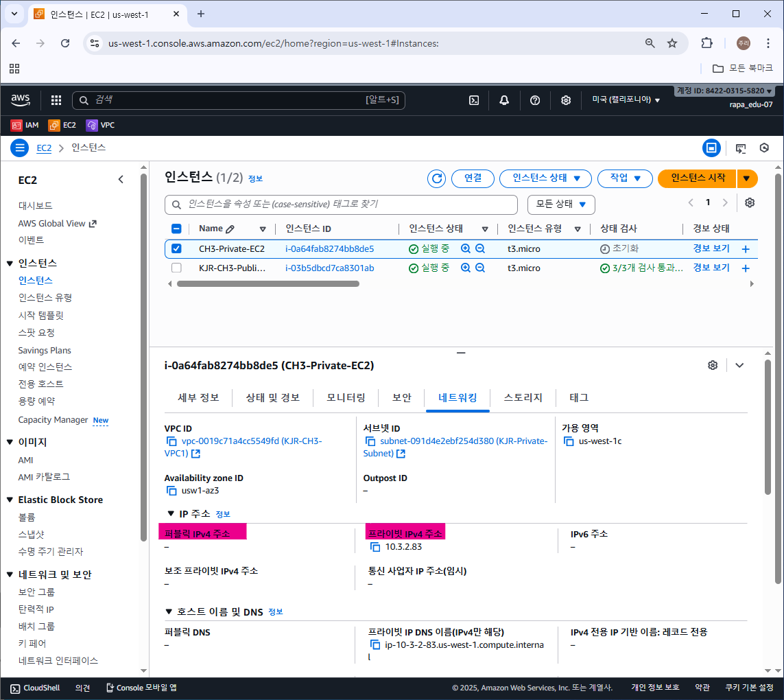The height and width of the screenshot is (700, 784).
Task: Zoom in icon on KJR-CH3-Publi row
Action: click(466, 268)
